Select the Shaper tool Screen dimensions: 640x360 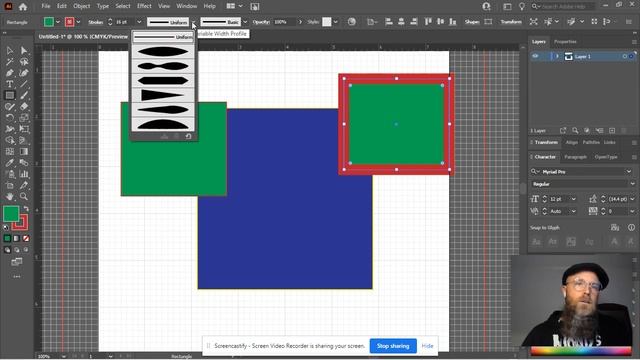coord(10,107)
